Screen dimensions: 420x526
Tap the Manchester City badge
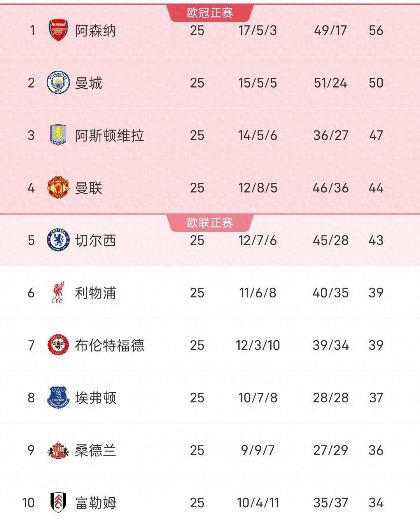coord(58,83)
